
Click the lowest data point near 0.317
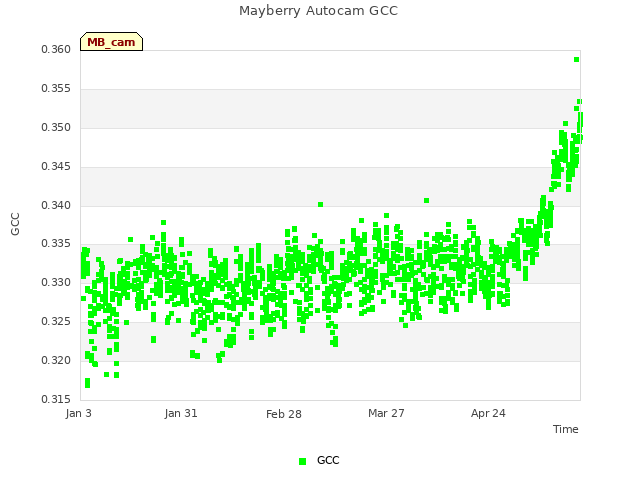[x=87, y=385]
